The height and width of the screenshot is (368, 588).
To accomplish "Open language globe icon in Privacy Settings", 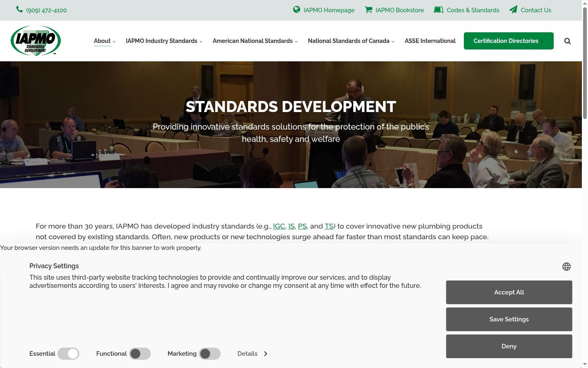I will (566, 267).
